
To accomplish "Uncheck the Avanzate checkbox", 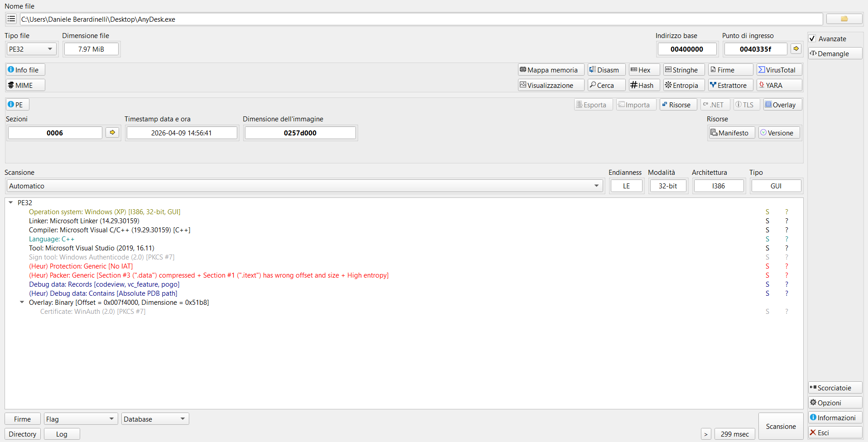I will click(813, 39).
